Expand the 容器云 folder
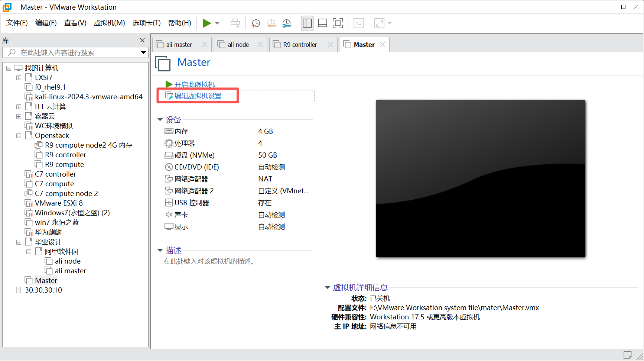 tap(19, 116)
